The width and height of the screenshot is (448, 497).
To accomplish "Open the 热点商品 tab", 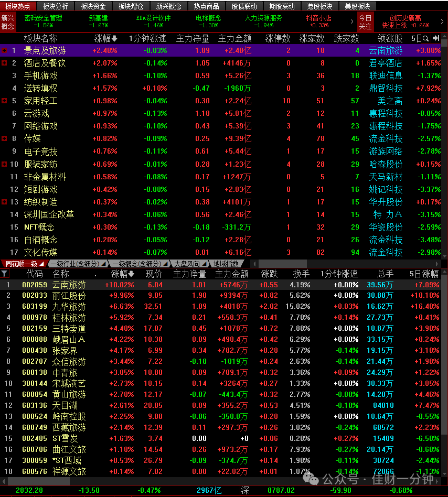I will click(x=206, y=6).
